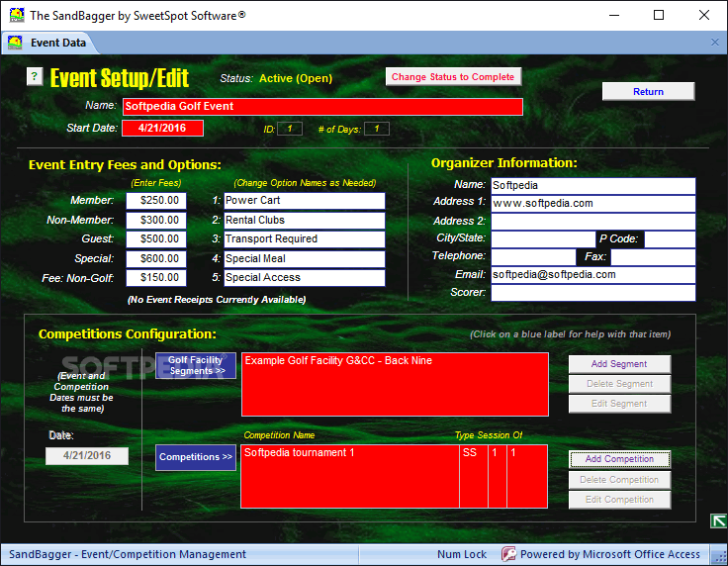Click the Scorer field
728x566 pixels.
pyautogui.click(x=593, y=293)
